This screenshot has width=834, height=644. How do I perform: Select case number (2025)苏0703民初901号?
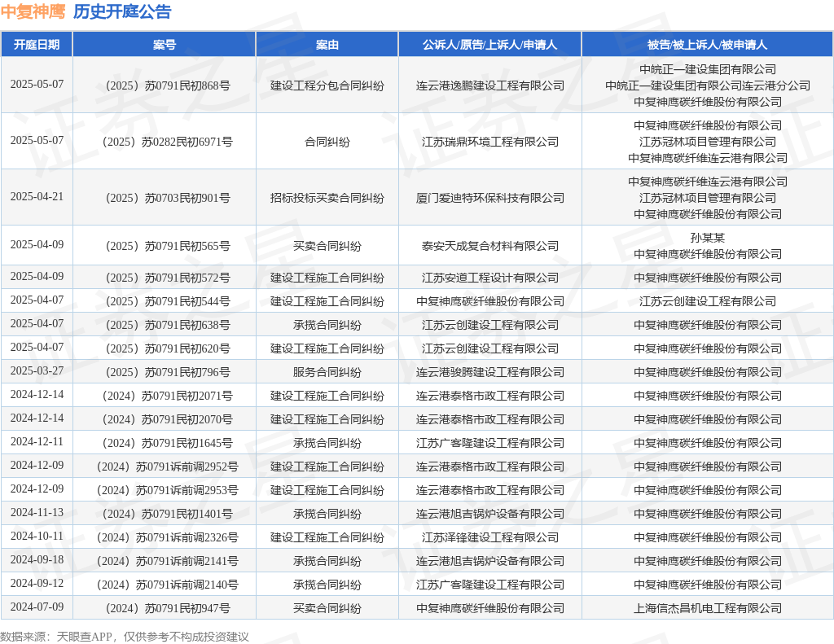[x=168, y=199]
